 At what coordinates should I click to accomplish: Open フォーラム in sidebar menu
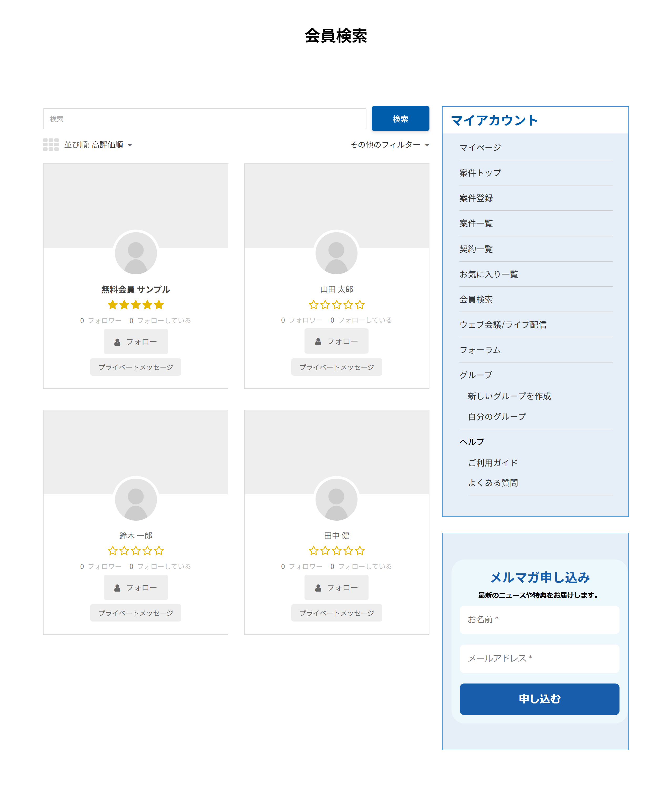pos(480,350)
